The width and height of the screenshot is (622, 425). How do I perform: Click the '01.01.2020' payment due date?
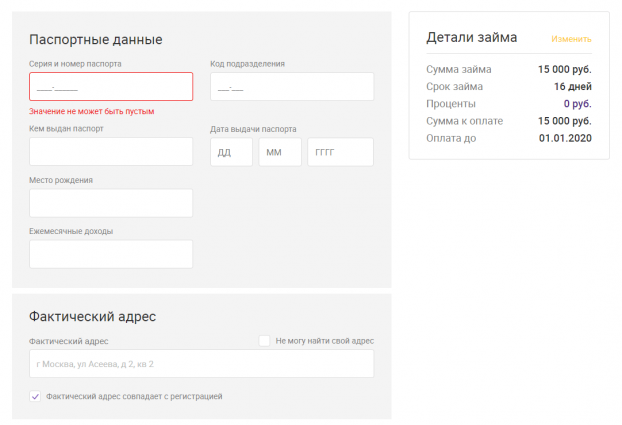coord(565,138)
